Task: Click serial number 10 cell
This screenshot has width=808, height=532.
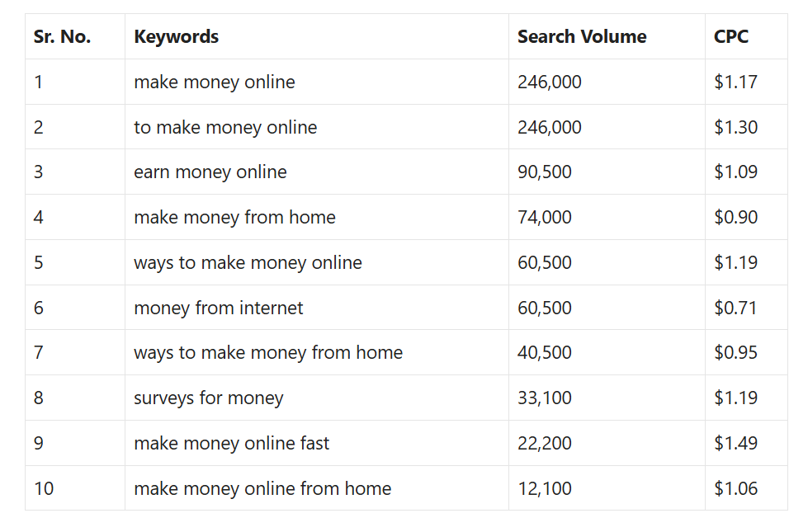Action: [44, 488]
